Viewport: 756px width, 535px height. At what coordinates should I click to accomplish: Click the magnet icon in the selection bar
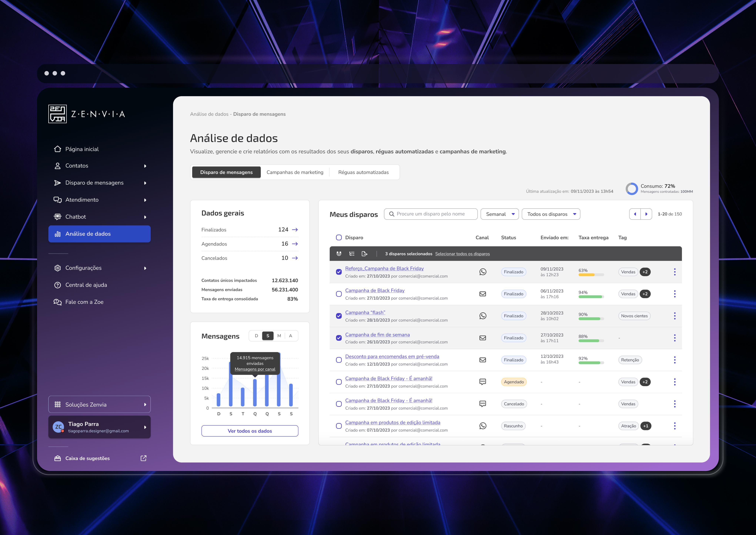coord(339,254)
